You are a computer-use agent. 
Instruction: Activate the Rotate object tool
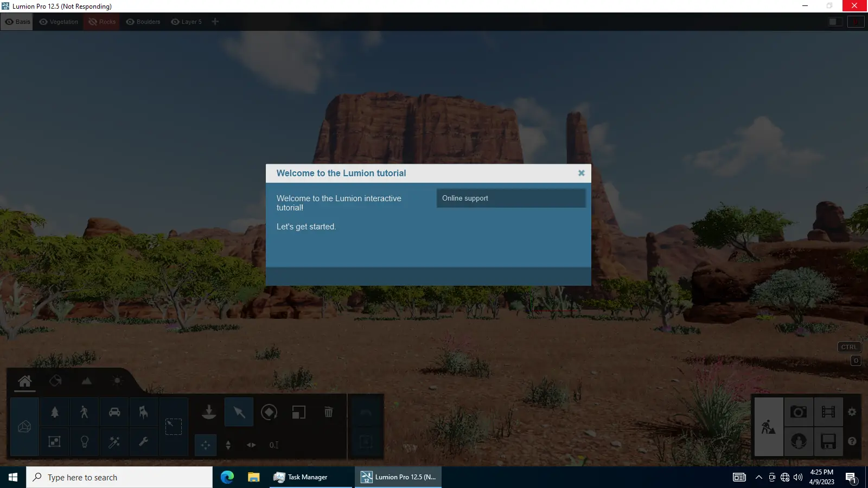(x=269, y=412)
